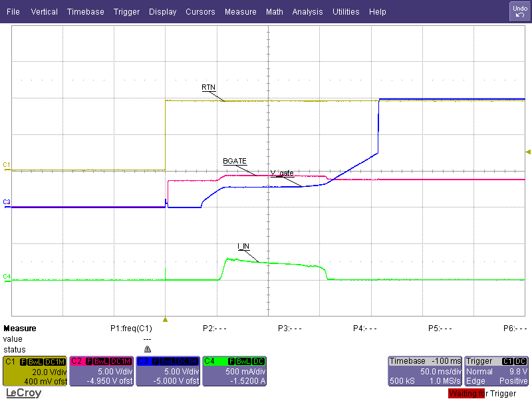Open the C4 channel descriptor box
The height and width of the screenshot is (399, 532).
coord(235,371)
